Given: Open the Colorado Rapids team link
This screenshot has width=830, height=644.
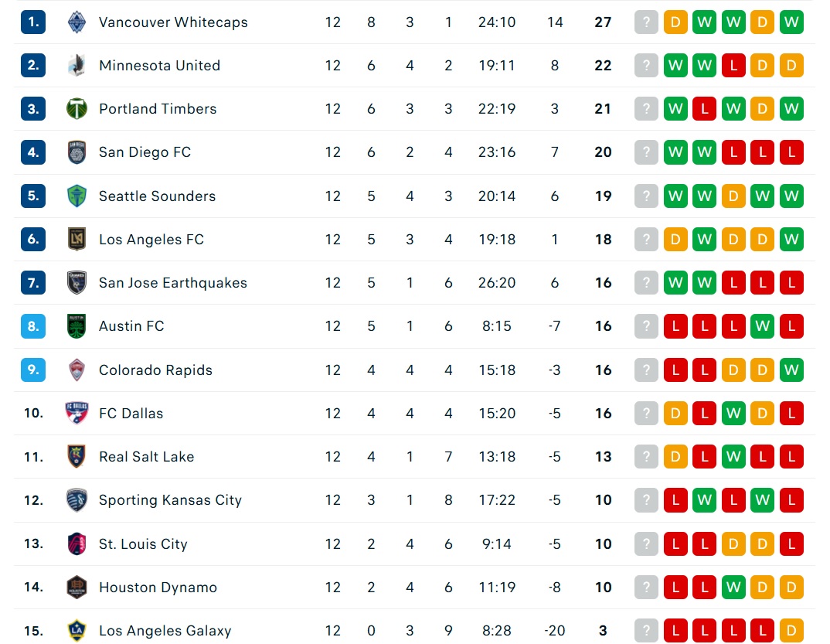Looking at the screenshot, I should (155, 370).
